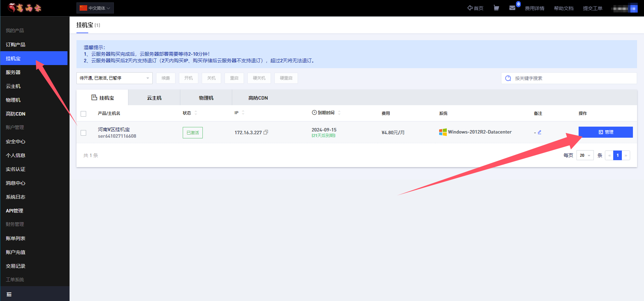Click the blue 管理 manage button
The width and height of the screenshot is (644, 301).
(x=606, y=132)
